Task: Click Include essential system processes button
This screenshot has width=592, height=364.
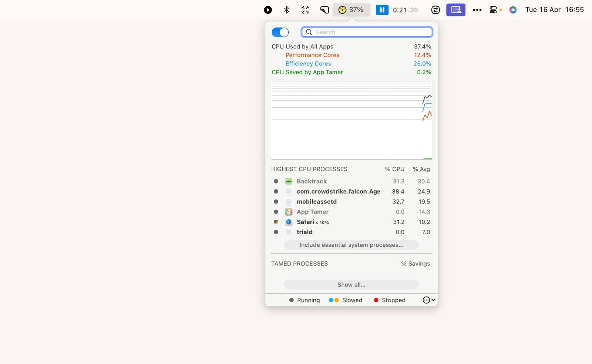Action: 351,245
